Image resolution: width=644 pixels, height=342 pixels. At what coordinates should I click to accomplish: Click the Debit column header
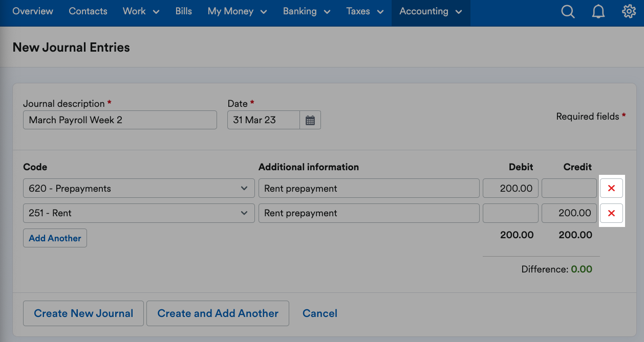point(521,167)
